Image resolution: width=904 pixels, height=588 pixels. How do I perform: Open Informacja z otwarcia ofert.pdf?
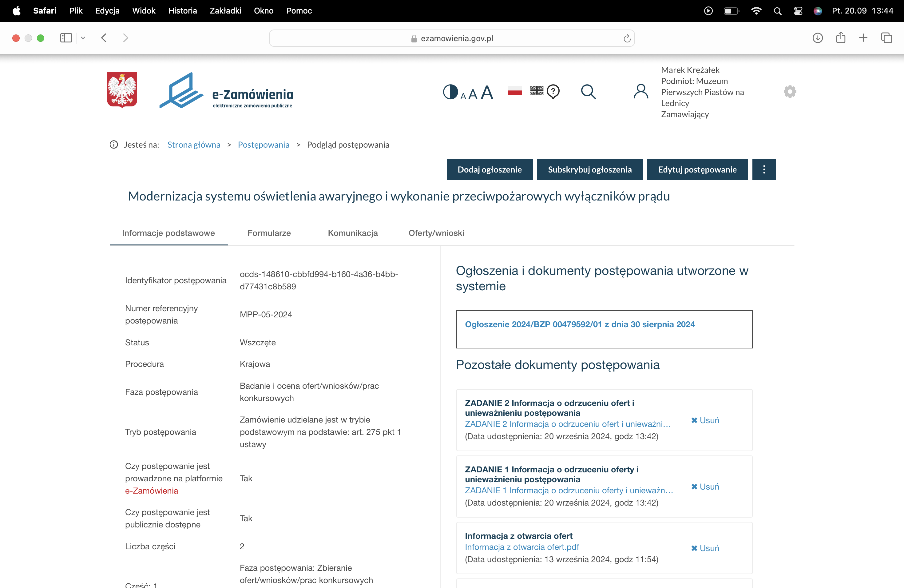pos(522,547)
